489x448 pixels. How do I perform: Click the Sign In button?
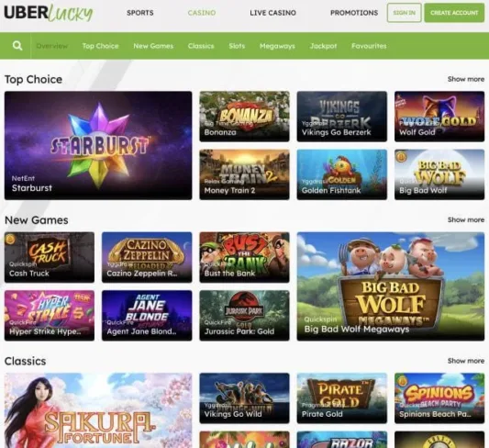click(405, 13)
